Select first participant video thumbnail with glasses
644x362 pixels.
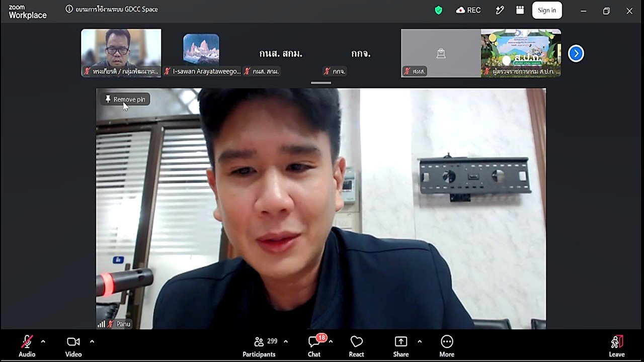coord(121,53)
